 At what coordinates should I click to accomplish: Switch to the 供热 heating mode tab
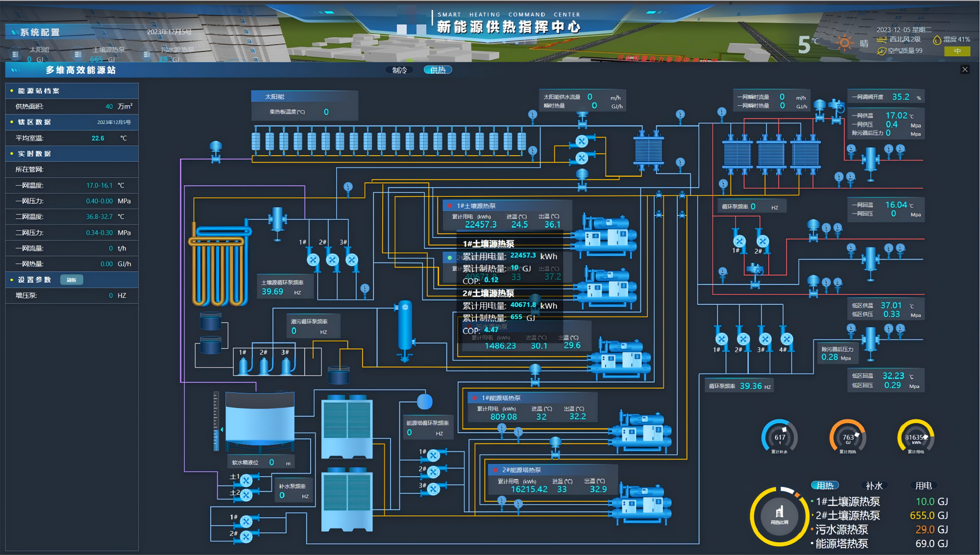coord(438,70)
